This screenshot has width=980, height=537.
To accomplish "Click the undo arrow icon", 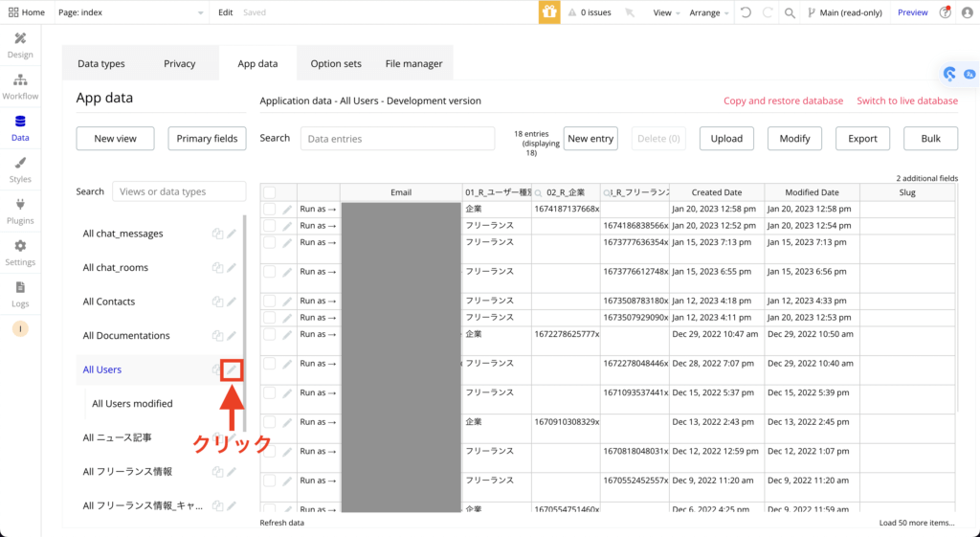I will click(746, 12).
